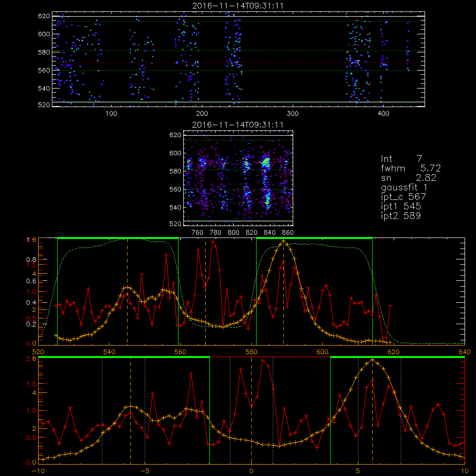
Task: Click the x-axis label 5 on the bottom plot
Action: coord(358,471)
